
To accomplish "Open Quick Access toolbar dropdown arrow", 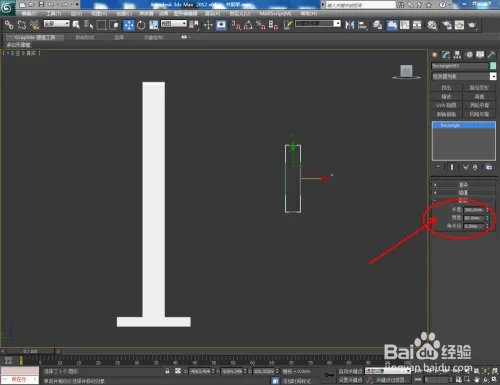I will (x=77, y=5).
